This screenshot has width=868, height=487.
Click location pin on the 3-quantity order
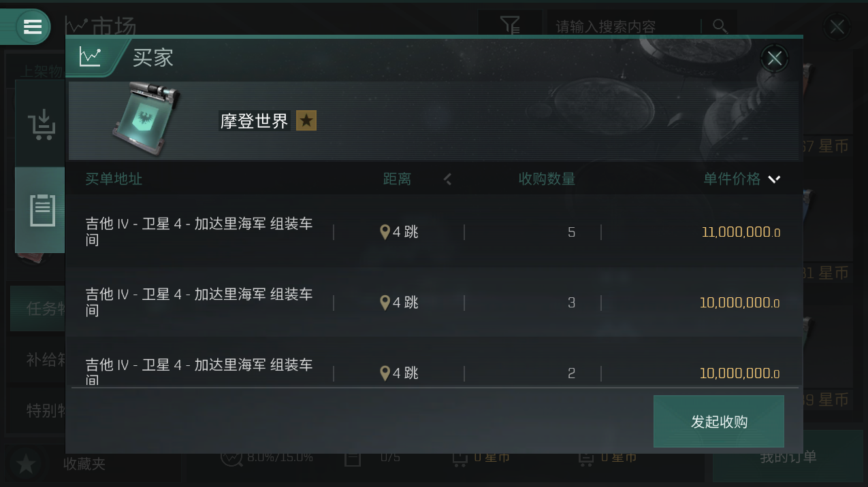pyautogui.click(x=385, y=303)
